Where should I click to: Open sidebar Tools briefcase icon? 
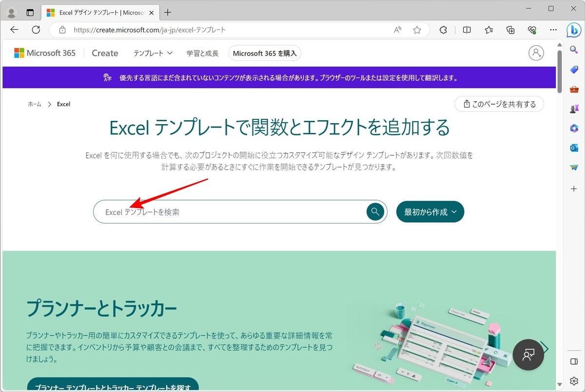(574, 89)
